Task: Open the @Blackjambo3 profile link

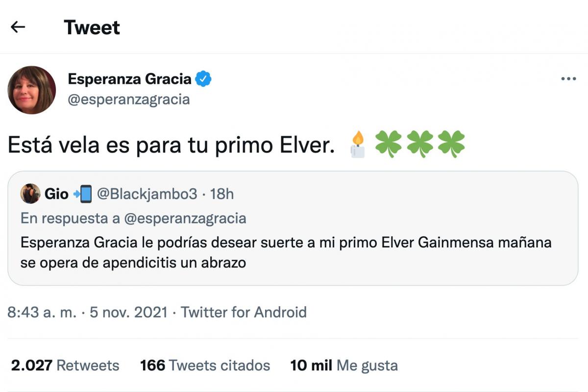Action: point(147,195)
